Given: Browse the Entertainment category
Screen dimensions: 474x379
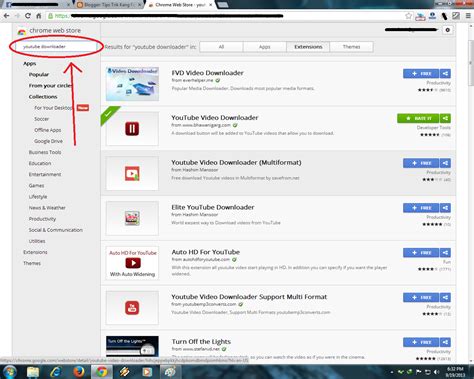Looking at the screenshot, I should pos(45,174).
